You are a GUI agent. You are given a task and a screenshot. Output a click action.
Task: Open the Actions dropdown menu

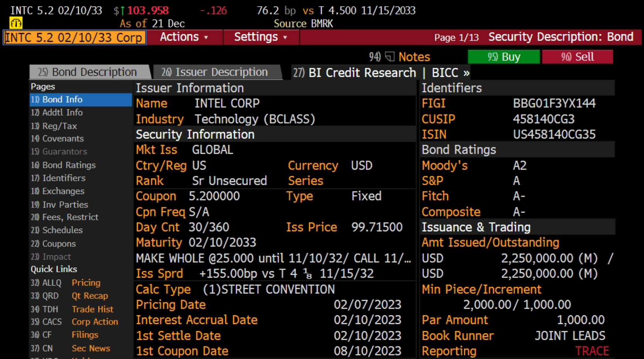(184, 37)
